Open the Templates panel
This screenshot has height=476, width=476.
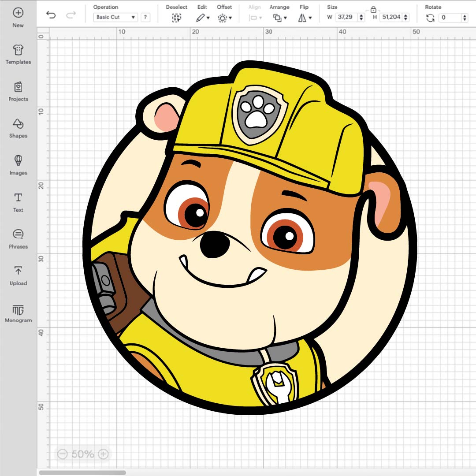pyautogui.click(x=18, y=54)
